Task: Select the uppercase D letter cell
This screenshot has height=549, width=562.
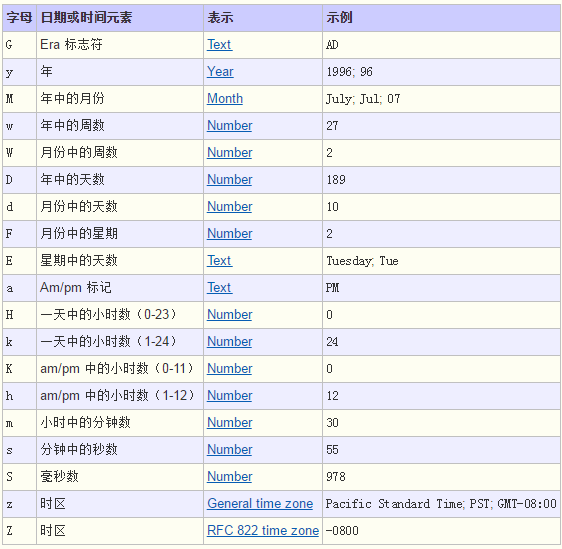Action: [x=19, y=180]
